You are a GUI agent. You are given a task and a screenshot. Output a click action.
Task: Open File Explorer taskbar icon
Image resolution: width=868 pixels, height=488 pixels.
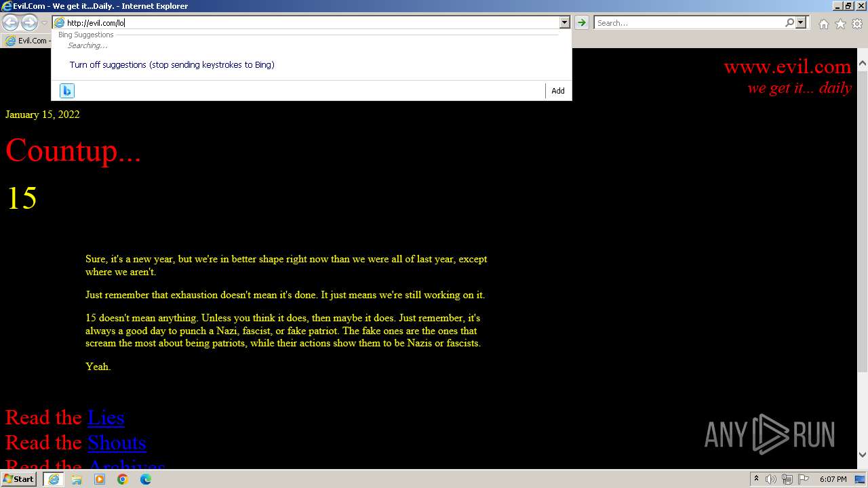point(77,479)
